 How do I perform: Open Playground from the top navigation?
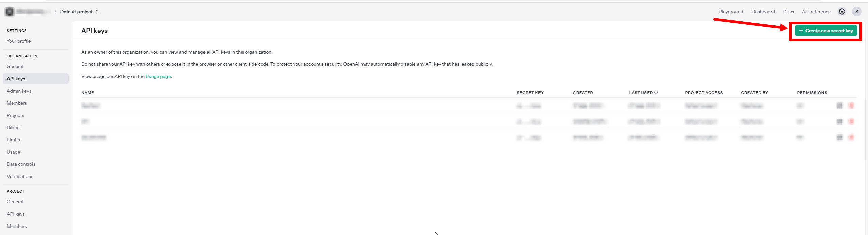[731, 12]
